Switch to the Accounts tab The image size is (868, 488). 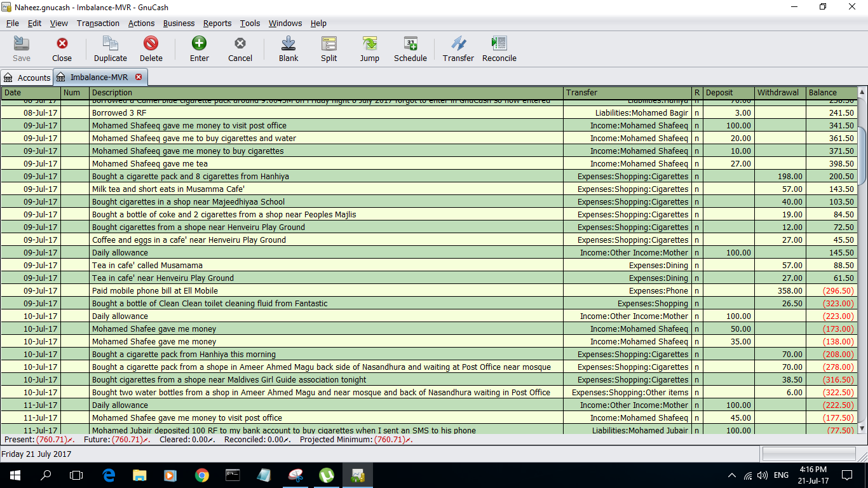(27, 78)
